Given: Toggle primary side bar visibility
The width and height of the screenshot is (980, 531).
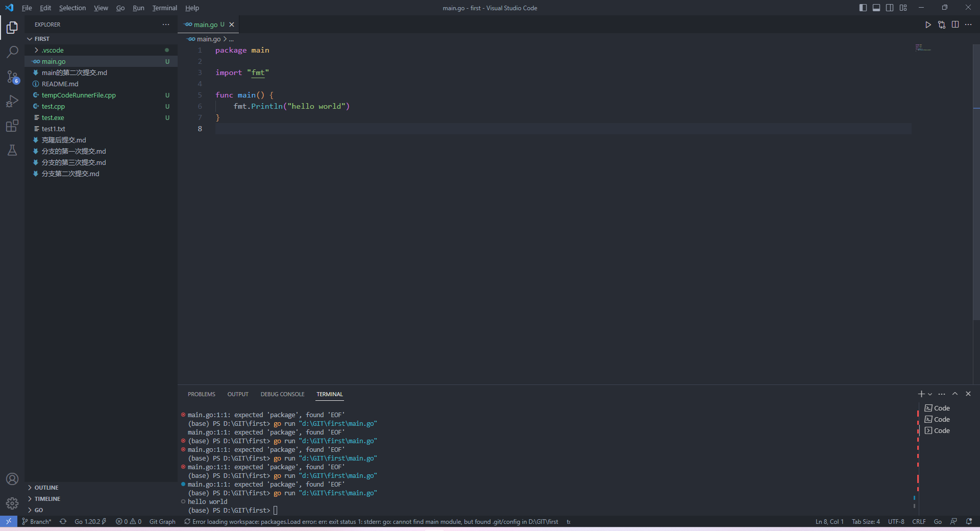Looking at the screenshot, I should 863,8.
